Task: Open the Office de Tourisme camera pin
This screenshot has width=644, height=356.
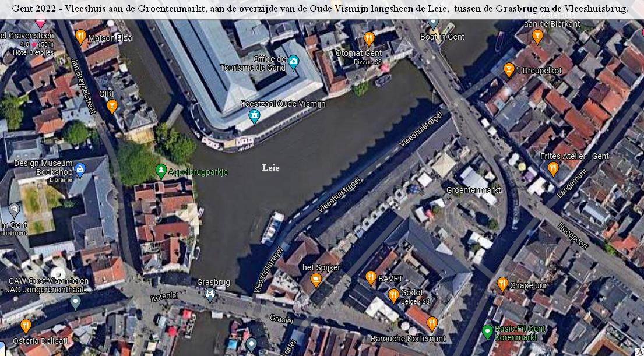Action: tap(294, 62)
